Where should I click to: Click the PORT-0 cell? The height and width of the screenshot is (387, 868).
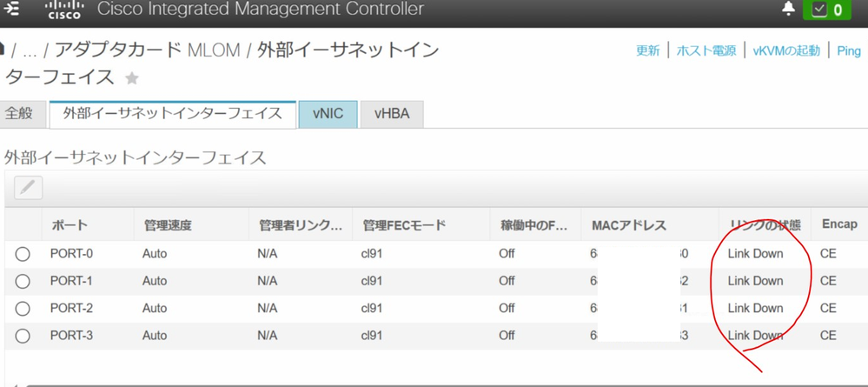(71, 254)
